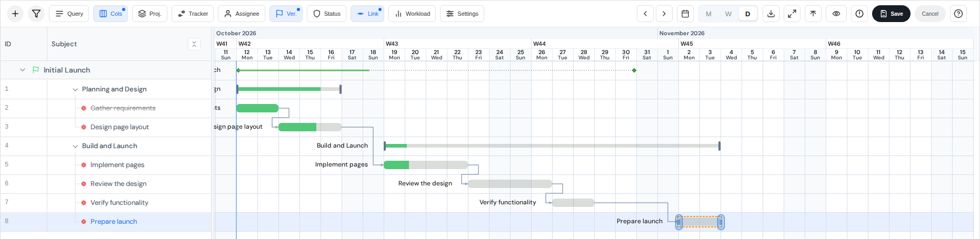Open the Prepare launch issue link

[114, 222]
